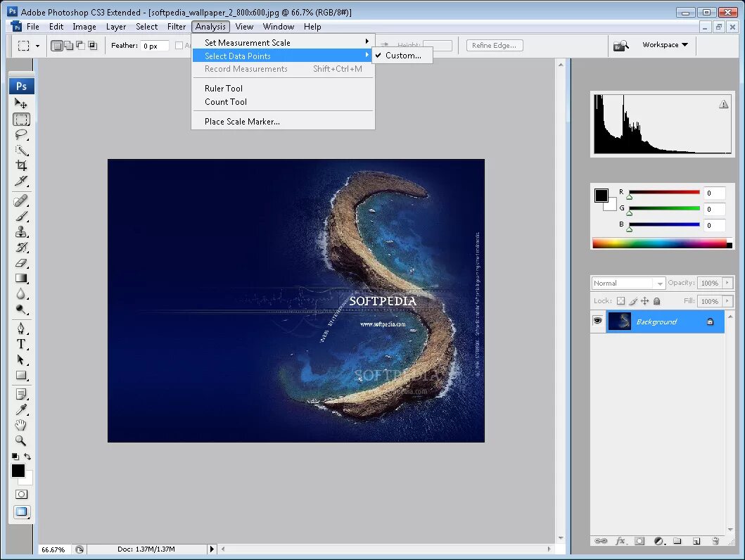745x560 pixels.
Task: Select the Eraser tool
Action: [x=21, y=262]
